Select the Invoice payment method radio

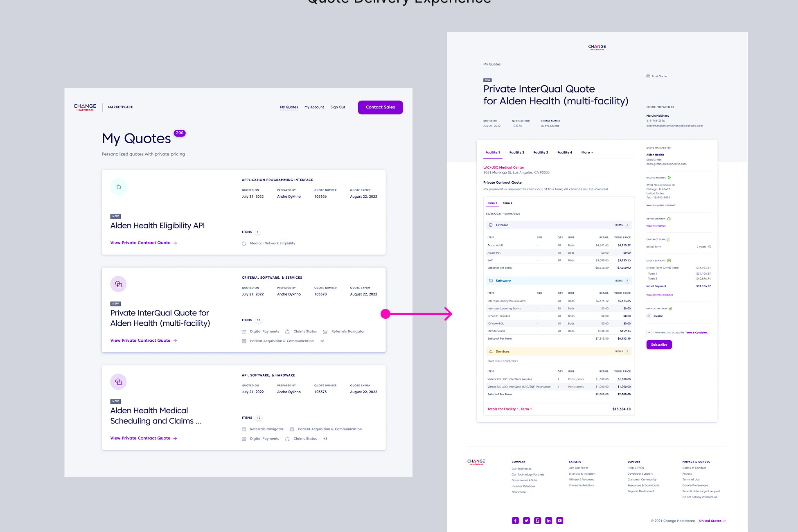[x=649, y=316]
